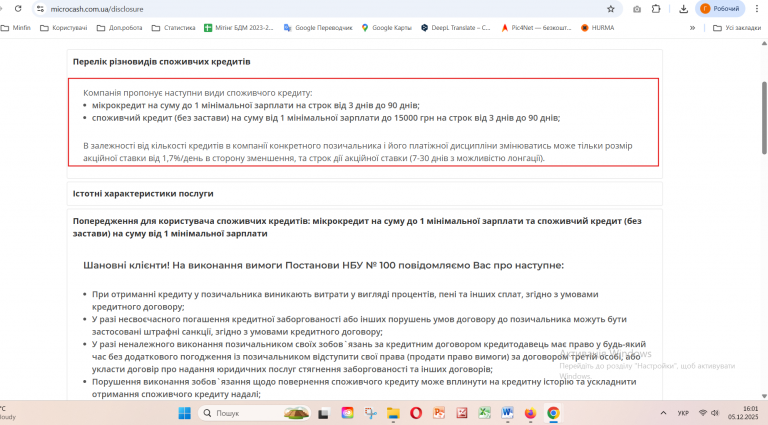
Task: Open the Мітинг БДМ 2023 bookmark
Action: (x=239, y=28)
